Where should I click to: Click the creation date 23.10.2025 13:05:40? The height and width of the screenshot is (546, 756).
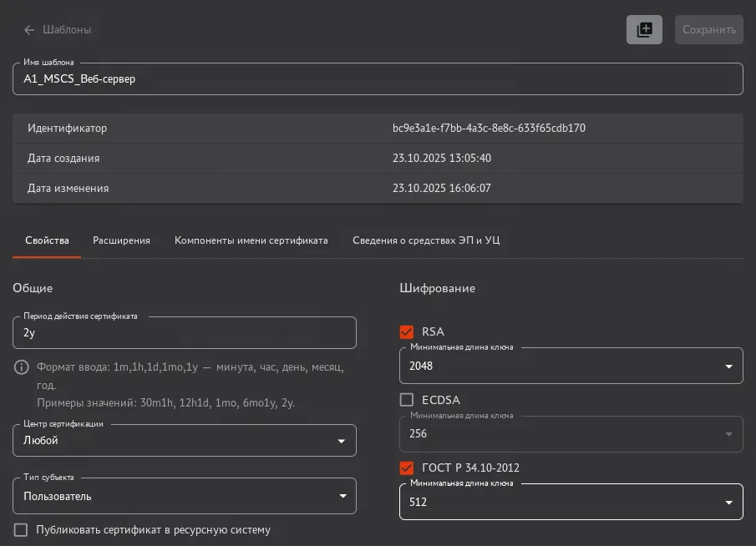coord(442,158)
